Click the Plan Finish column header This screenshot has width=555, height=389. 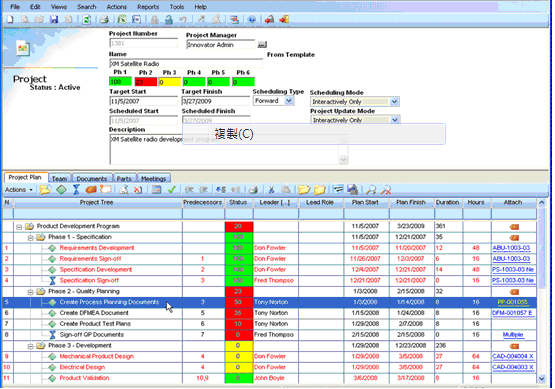[411, 202]
